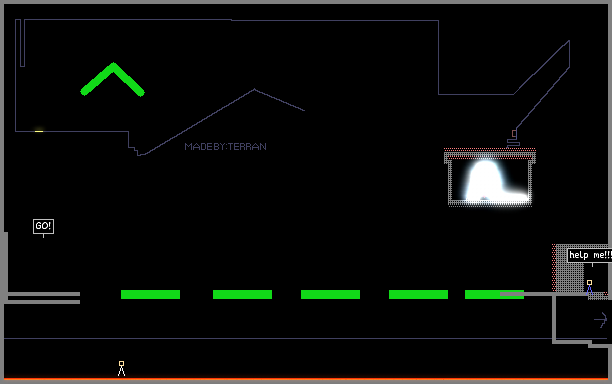
Task: Click the small orange rectangle above the box
Action: tap(514, 134)
